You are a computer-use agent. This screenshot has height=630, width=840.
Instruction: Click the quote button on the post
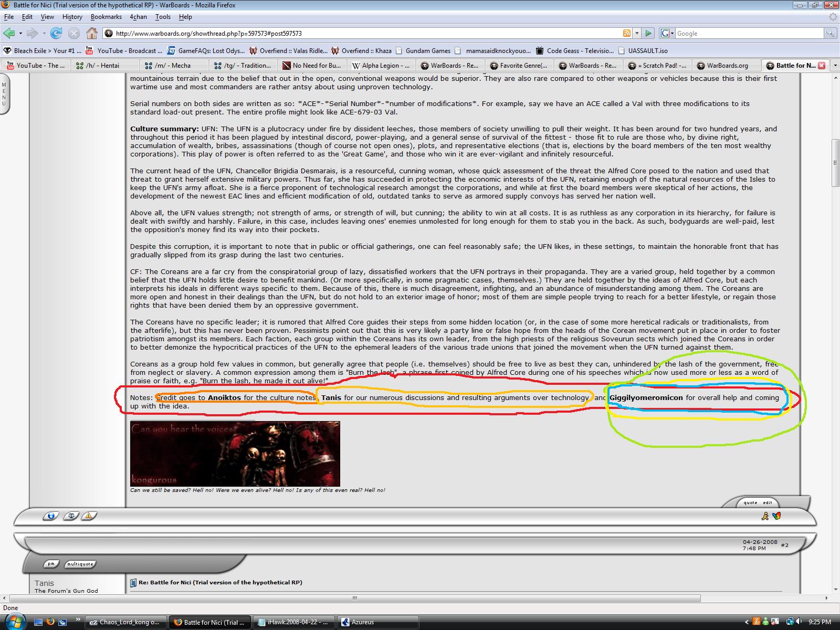click(750, 502)
